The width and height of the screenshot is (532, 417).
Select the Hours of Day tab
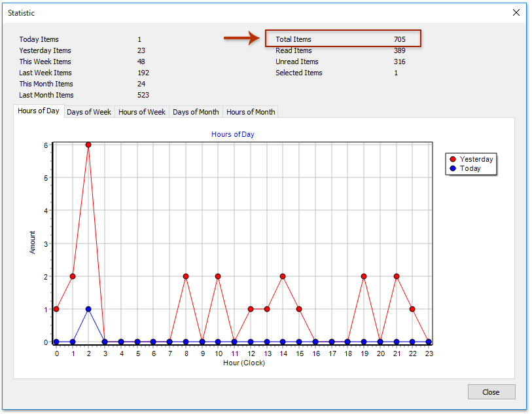tap(39, 111)
